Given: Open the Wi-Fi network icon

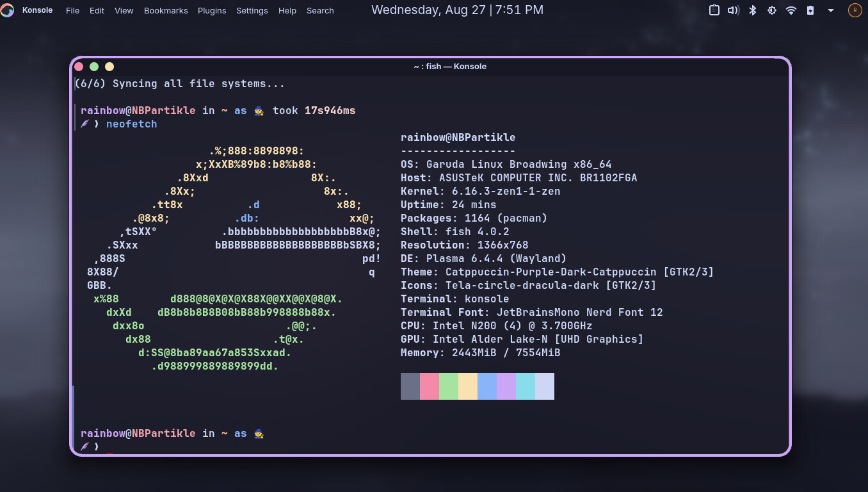Looking at the screenshot, I should pyautogui.click(x=791, y=10).
